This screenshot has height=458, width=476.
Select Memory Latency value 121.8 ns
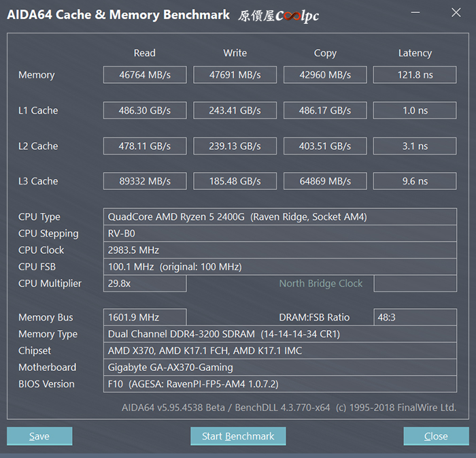pyautogui.click(x=415, y=75)
